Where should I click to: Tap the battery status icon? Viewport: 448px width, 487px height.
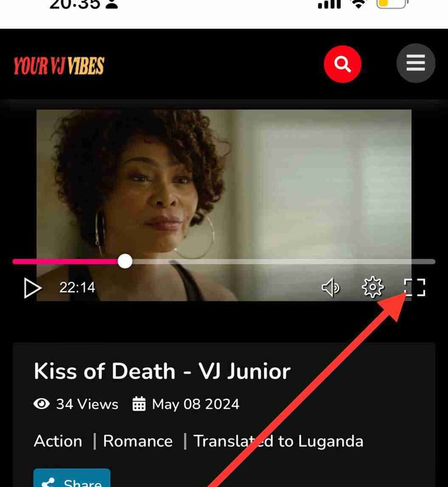click(x=392, y=4)
